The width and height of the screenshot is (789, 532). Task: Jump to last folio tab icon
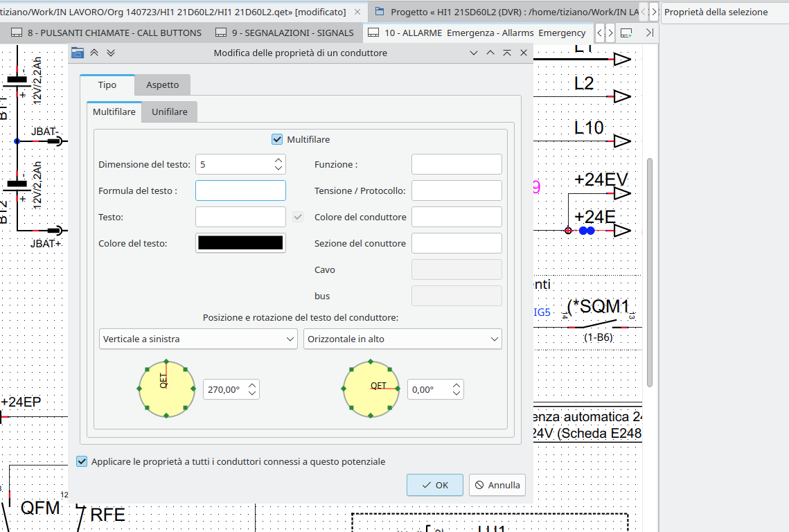(x=649, y=33)
